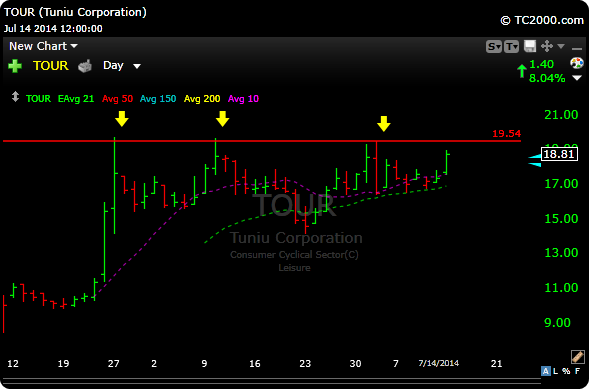Enable arithmetic scaling A toggle

(545, 371)
